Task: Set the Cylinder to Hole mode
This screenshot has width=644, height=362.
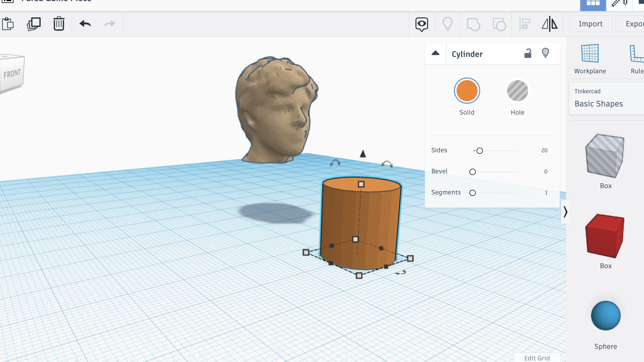Action: 517,91
